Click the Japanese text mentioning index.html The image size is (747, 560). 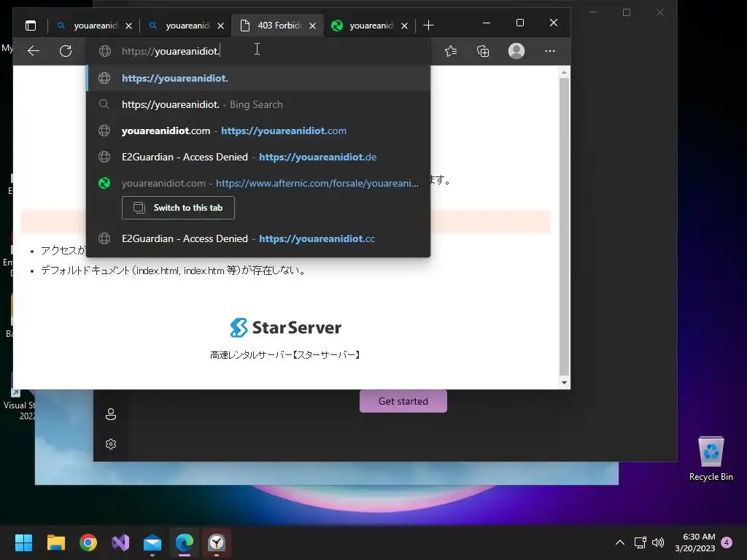174,271
